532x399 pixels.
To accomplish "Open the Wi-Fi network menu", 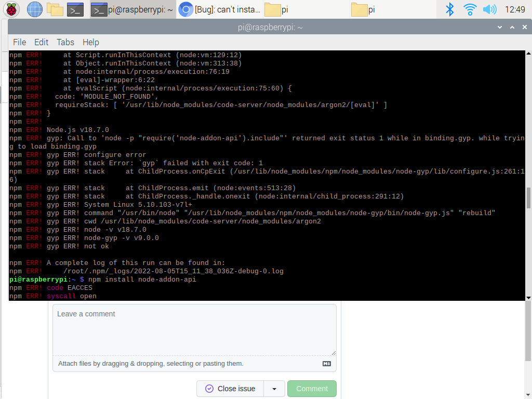I will (470, 9).
